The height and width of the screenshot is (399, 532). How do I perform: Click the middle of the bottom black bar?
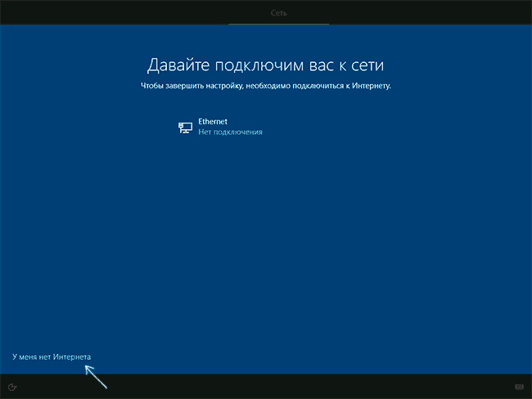coord(265,387)
